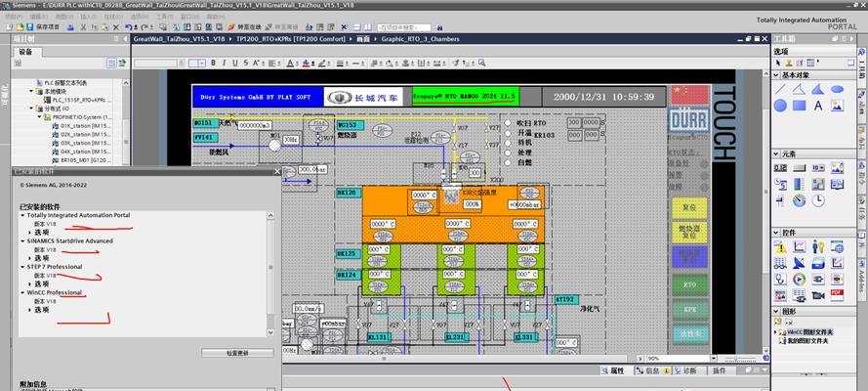Collapse STEP 7 Professional entry
This screenshot has width=868, height=391.
tap(22, 267)
